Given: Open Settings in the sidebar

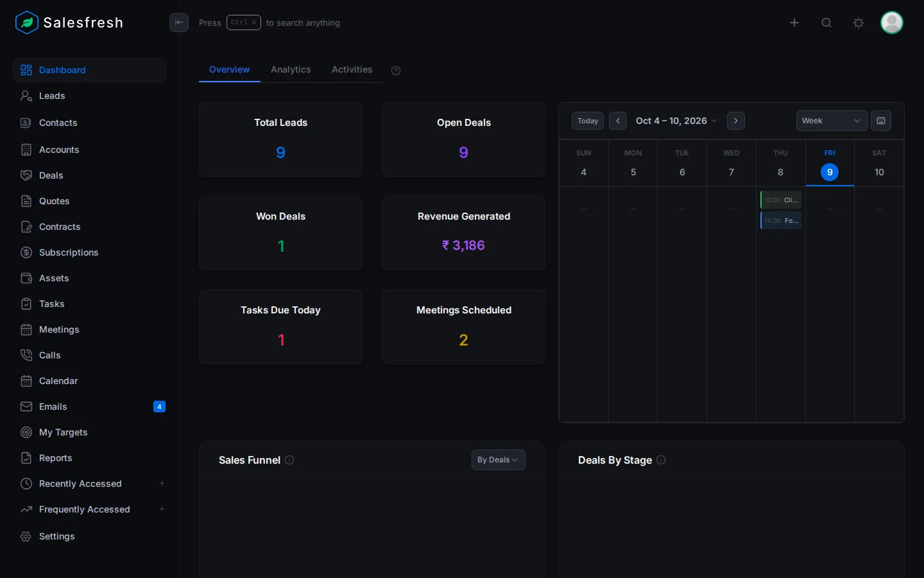Looking at the screenshot, I should (89, 536).
